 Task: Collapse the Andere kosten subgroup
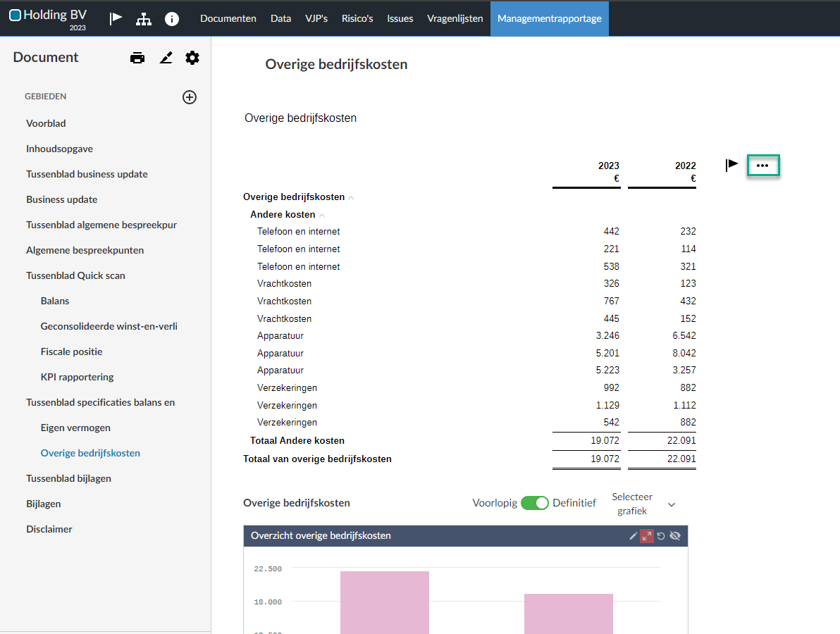tap(322, 216)
